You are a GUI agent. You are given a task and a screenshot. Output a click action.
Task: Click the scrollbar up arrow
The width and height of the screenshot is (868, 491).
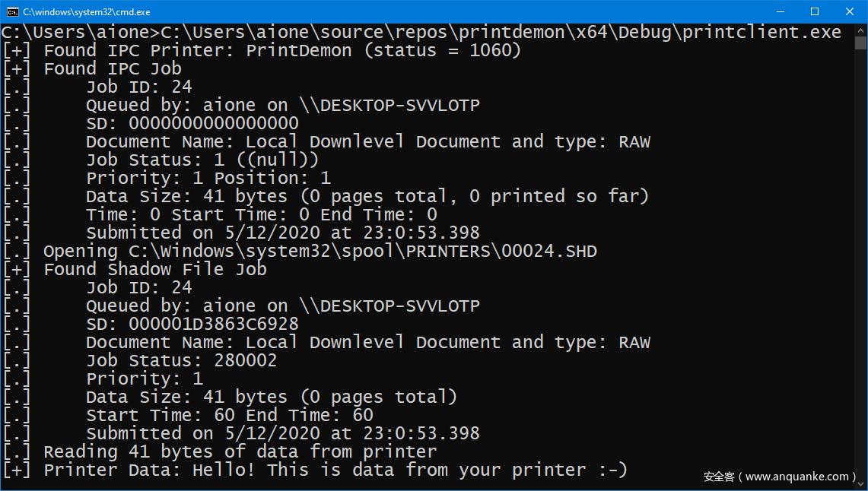(x=860, y=31)
